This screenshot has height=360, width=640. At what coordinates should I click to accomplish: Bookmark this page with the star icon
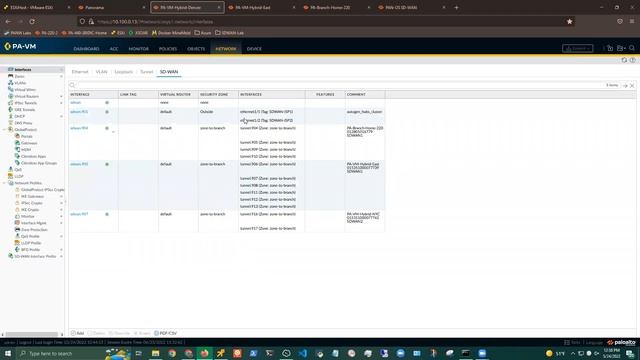point(569,21)
